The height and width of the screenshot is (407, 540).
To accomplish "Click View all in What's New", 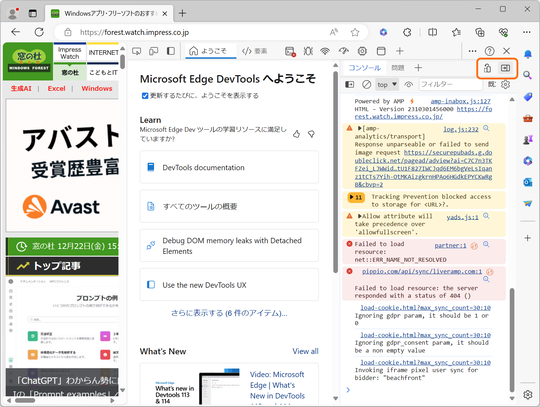I will coord(305,351).
